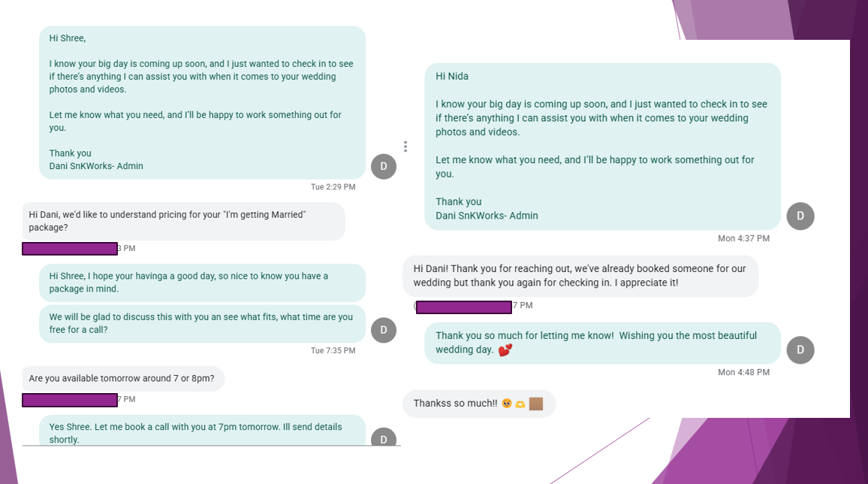Select the 'Are you available tomorrow' message
The height and width of the screenshot is (484, 868).
pyautogui.click(x=123, y=379)
